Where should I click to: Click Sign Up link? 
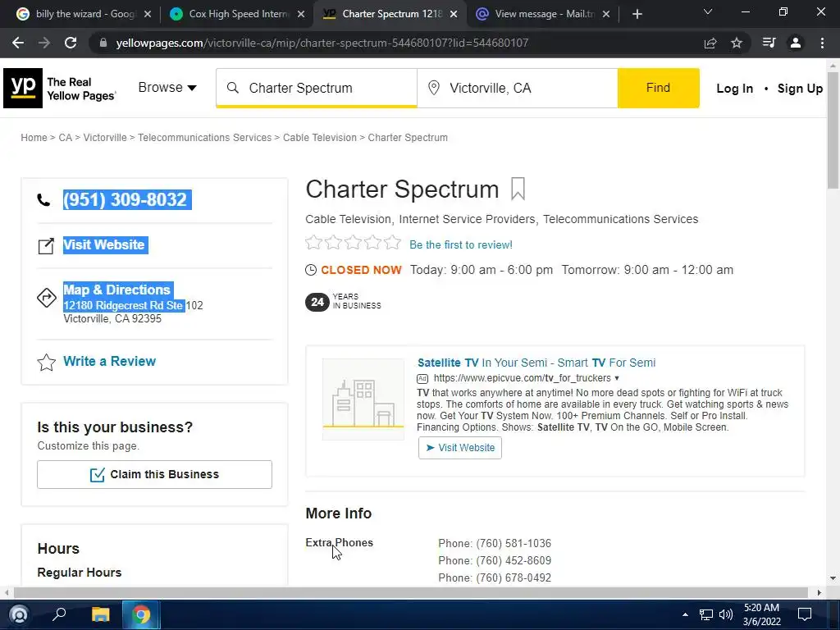click(x=800, y=89)
